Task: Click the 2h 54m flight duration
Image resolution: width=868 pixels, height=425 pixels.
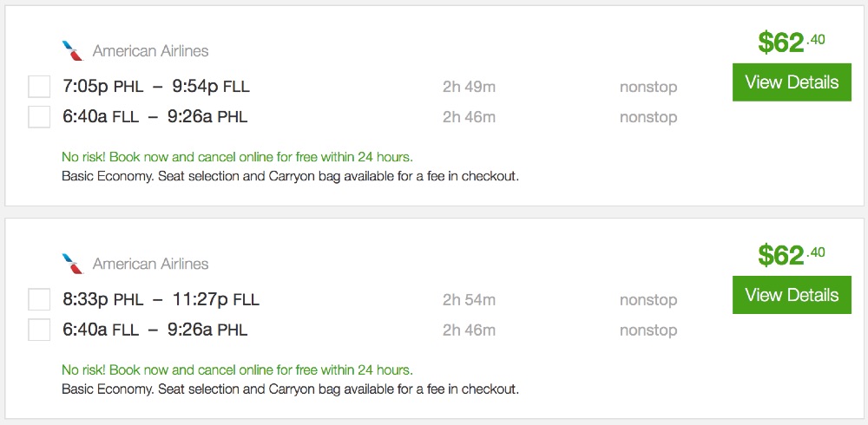Action: click(469, 300)
